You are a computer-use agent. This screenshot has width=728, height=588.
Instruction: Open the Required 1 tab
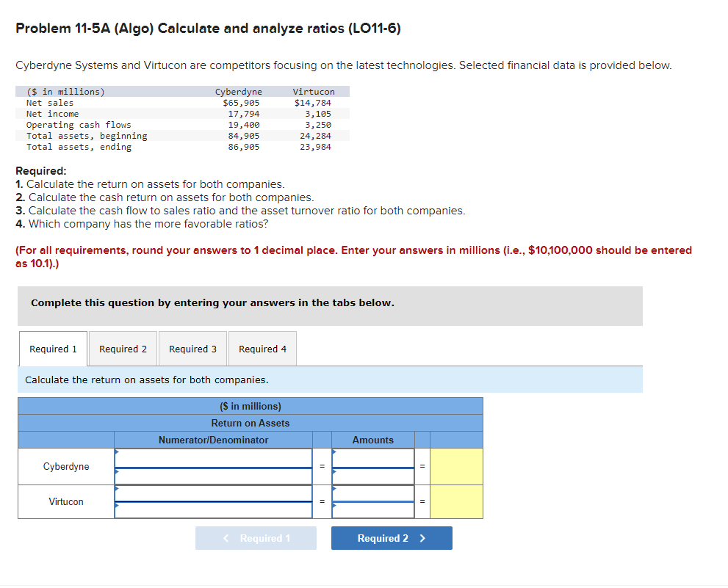coord(53,349)
